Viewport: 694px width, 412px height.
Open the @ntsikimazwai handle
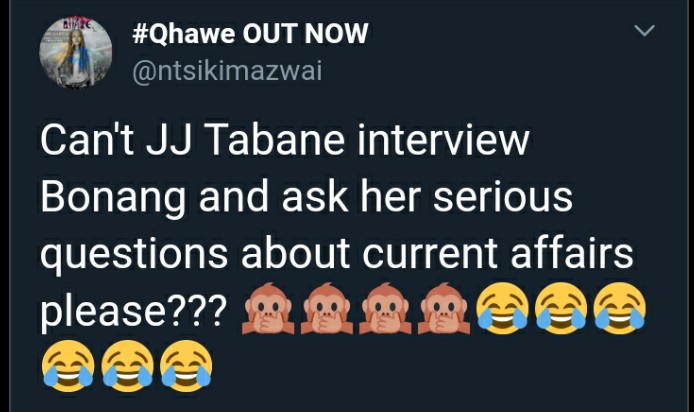(x=227, y=72)
